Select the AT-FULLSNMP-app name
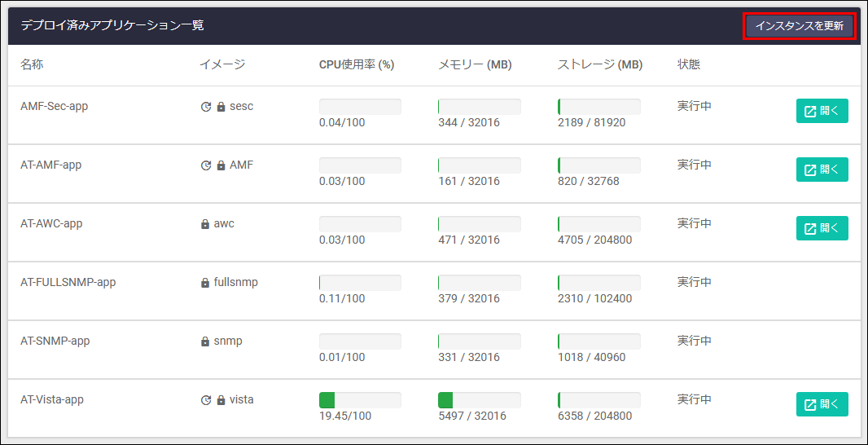The width and height of the screenshot is (868, 445). tap(68, 282)
